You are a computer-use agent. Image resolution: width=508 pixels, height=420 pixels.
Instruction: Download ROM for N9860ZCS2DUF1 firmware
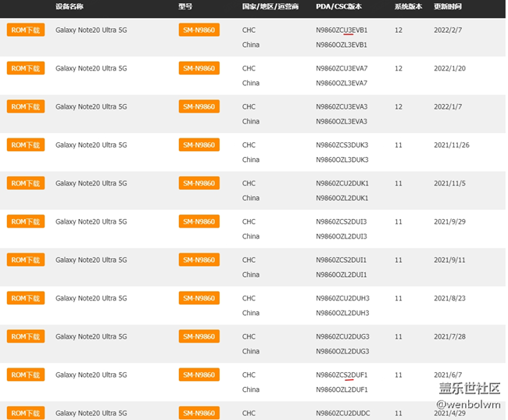pyautogui.click(x=26, y=375)
